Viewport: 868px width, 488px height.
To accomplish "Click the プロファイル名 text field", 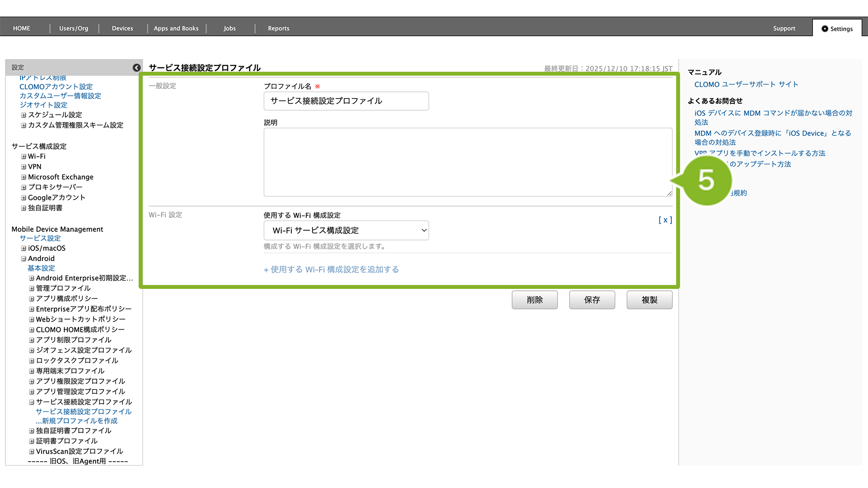I will (x=346, y=101).
